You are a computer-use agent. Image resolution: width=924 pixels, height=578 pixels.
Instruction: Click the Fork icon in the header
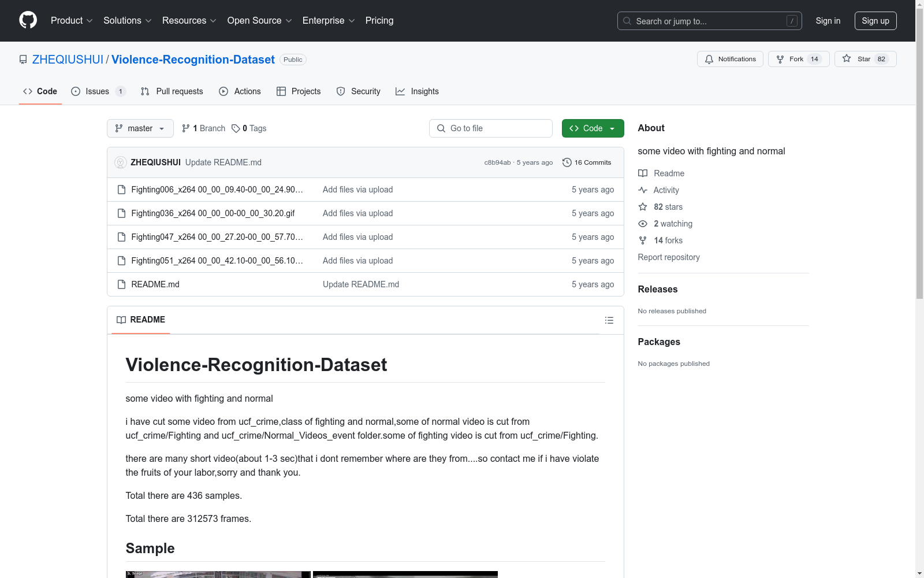tap(780, 59)
